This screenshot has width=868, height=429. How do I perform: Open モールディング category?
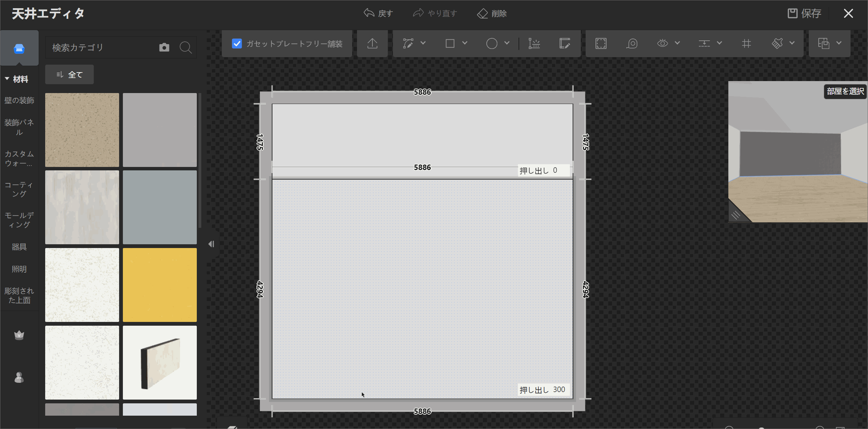click(19, 220)
